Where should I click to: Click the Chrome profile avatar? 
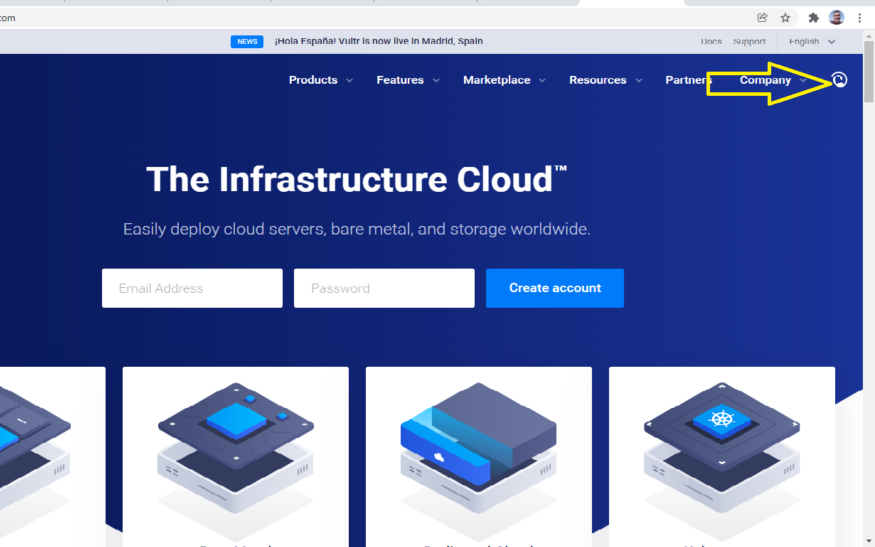836,18
